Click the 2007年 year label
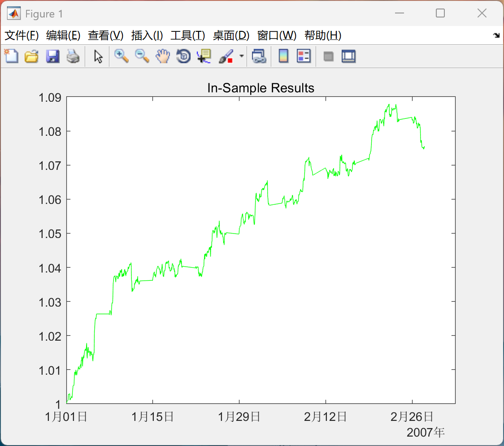Image resolution: width=504 pixels, height=446 pixels. pos(426,433)
